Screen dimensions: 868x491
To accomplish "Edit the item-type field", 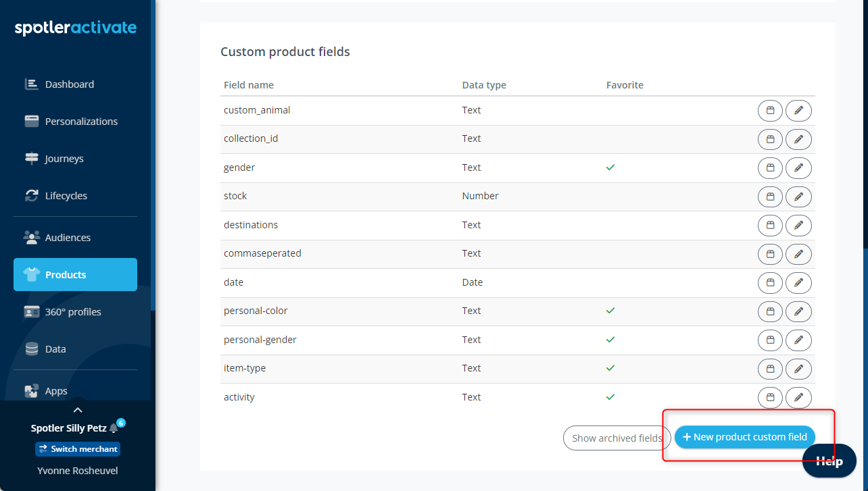I will (x=798, y=369).
